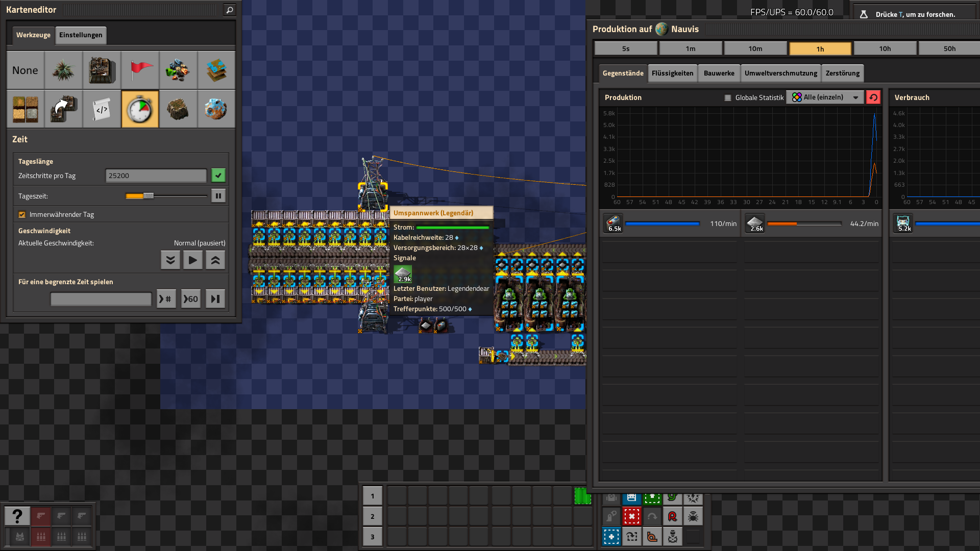
Task: Click the run 60 ticks button
Action: point(191,299)
